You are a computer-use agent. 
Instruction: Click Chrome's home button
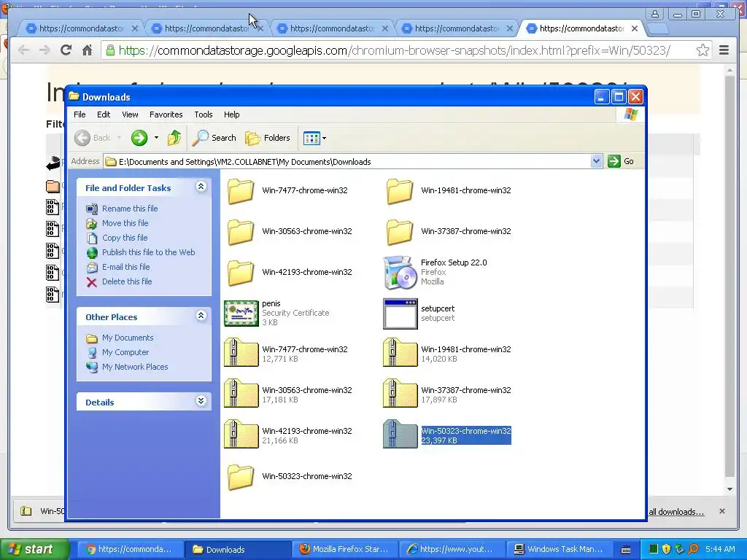click(x=88, y=50)
